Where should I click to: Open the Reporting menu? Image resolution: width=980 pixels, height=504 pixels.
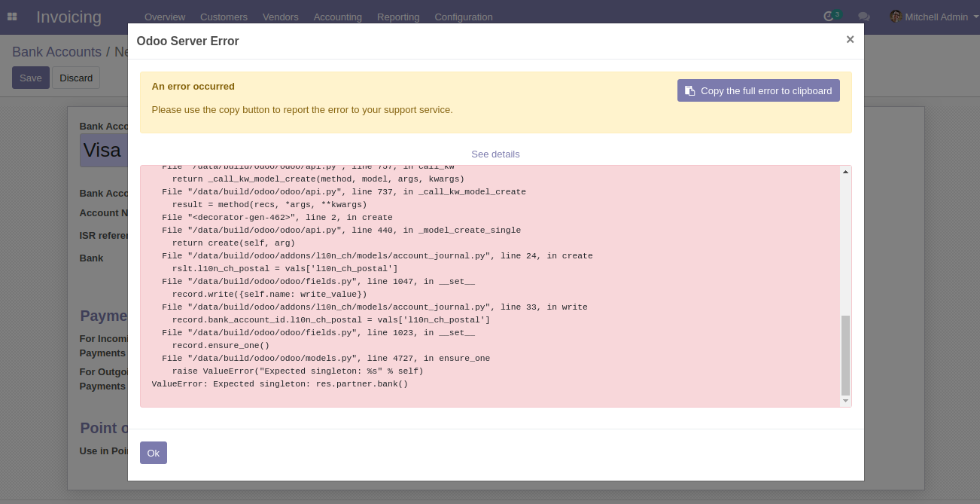coord(398,17)
